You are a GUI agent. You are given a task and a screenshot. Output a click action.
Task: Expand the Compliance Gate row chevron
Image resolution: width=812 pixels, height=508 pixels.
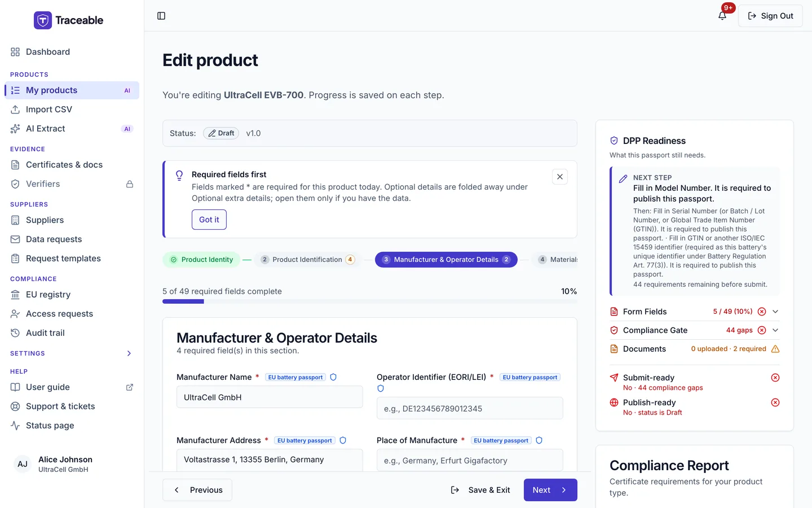775,330
